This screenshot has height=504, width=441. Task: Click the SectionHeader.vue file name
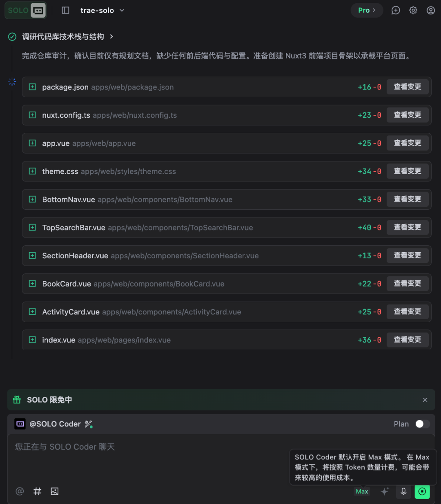[75, 256]
